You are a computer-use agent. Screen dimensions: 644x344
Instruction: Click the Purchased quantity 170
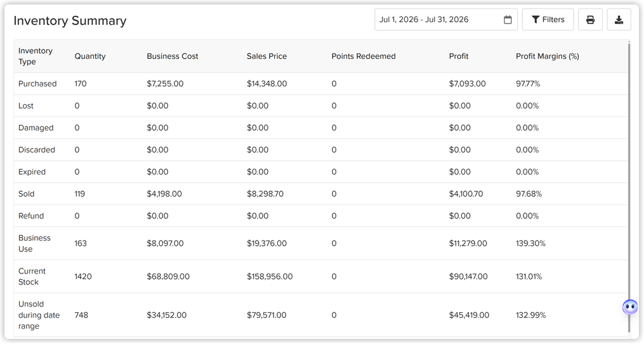pos(81,84)
